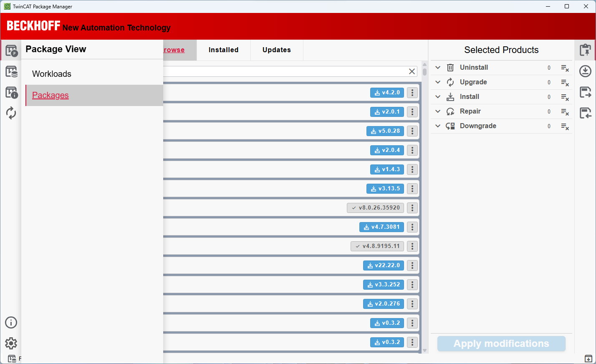The width and height of the screenshot is (596, 364).
Task: Click the export configuration icon at right
Action: click(x=585, y=92)
